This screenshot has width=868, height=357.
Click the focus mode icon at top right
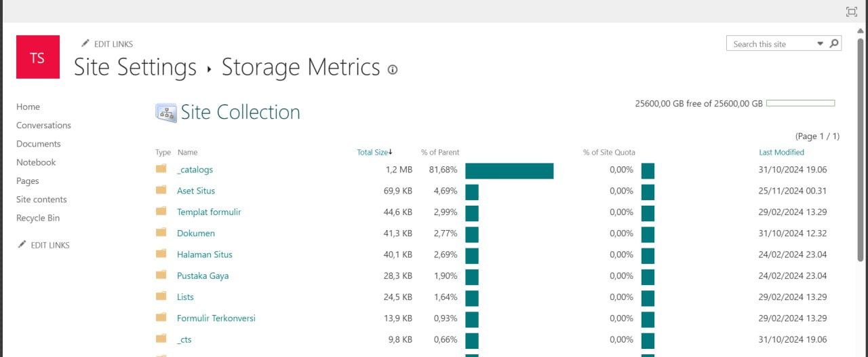coord(852,12)
